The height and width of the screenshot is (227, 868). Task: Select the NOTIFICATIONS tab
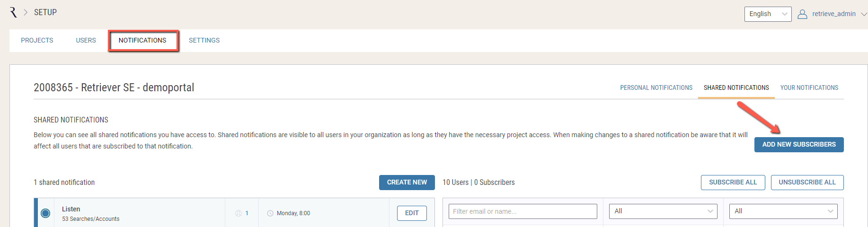pos(142,41)
